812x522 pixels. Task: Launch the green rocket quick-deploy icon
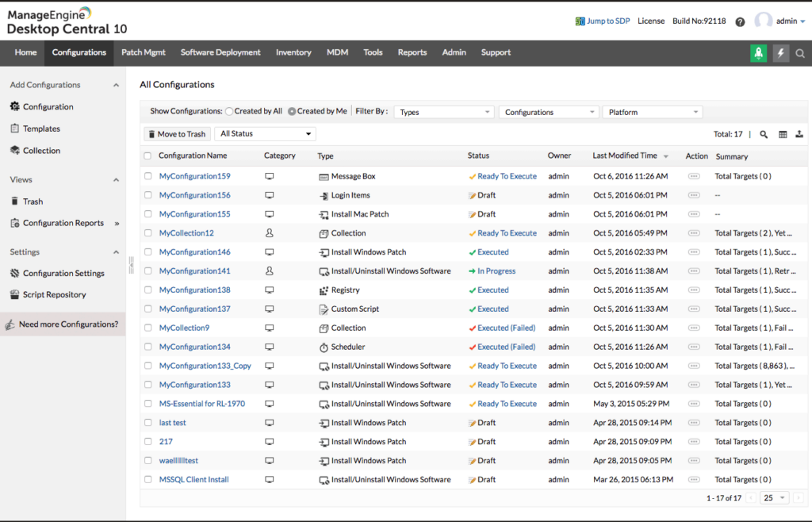759,52
